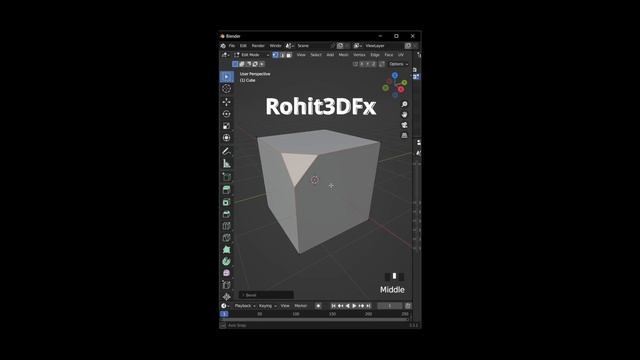Open the Scene browse dropdown icon
Screen dimensions: 640x360
[289, 46]
